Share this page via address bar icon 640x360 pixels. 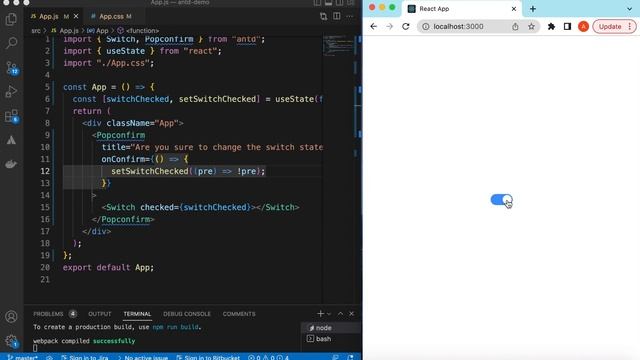click(515, 27)
